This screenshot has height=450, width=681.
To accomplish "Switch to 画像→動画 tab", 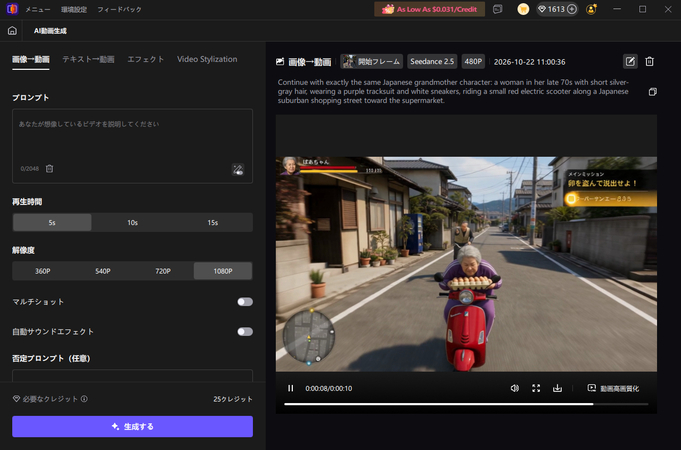I will [31, 60].
